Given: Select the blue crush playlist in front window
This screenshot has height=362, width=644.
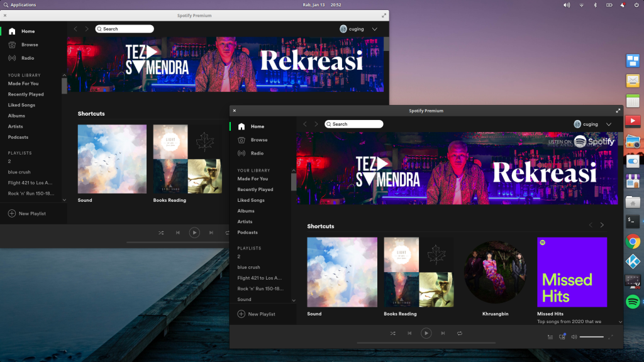Looking at the screenshot, I should [x=248, y=267].
